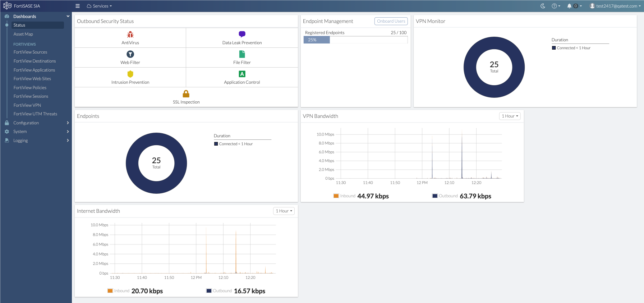Click Internet Bandwidth Outbound navy swatch
644x303 pixels.
(x=209, y=291)
